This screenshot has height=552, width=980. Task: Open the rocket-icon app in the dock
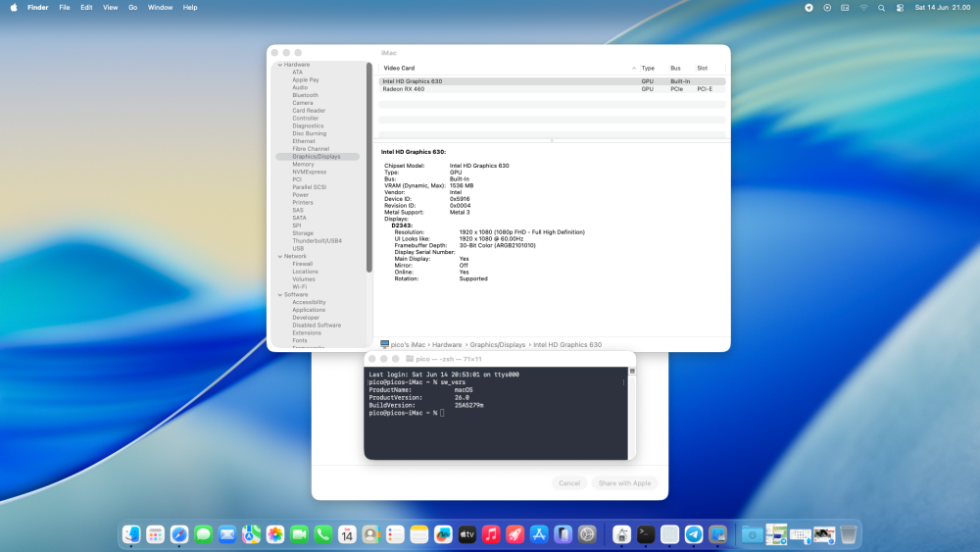(x=515, y=534)
